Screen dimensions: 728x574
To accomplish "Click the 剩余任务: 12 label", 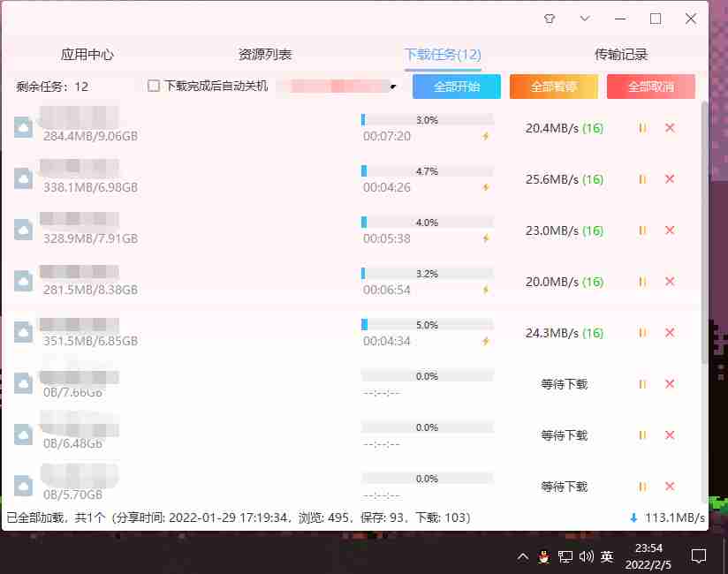I will (52, 87).
